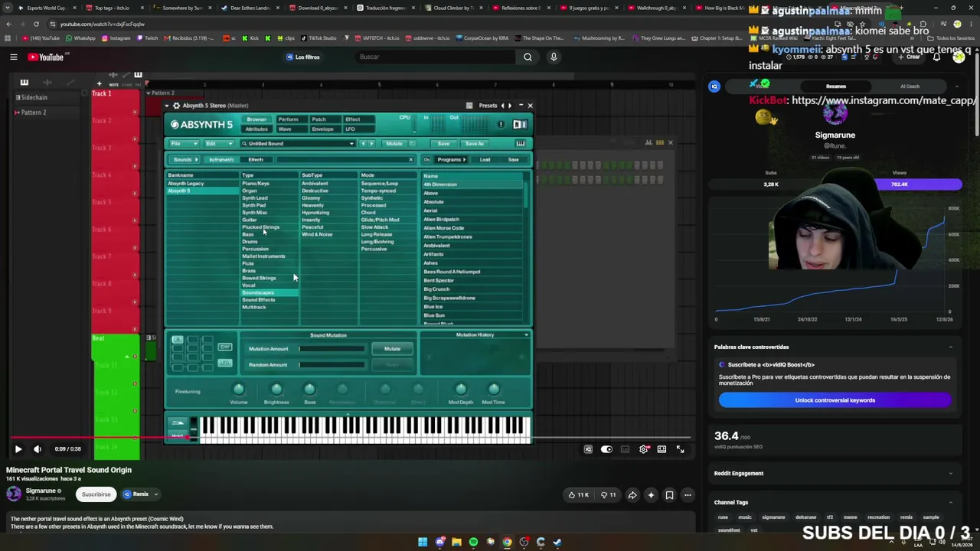Image resolution: width=980 pixels, height=551 pixels.
Task: Open the Mutation History dropdown arrow
Action: (x=526, y=335)
